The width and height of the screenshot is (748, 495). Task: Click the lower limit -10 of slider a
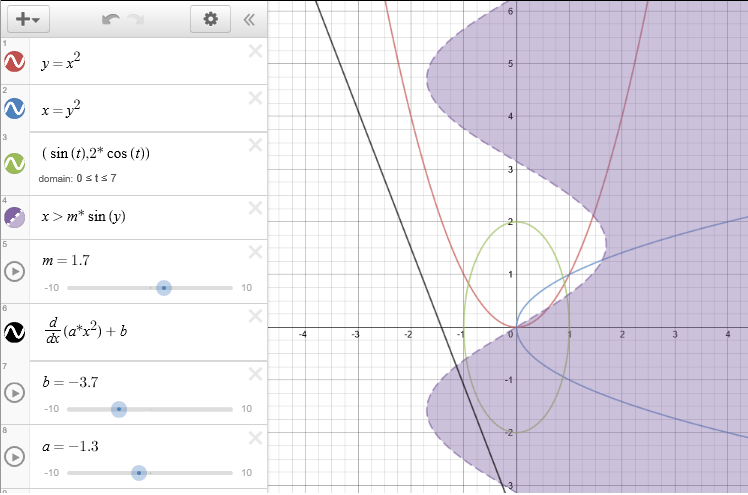click(51, 472)
